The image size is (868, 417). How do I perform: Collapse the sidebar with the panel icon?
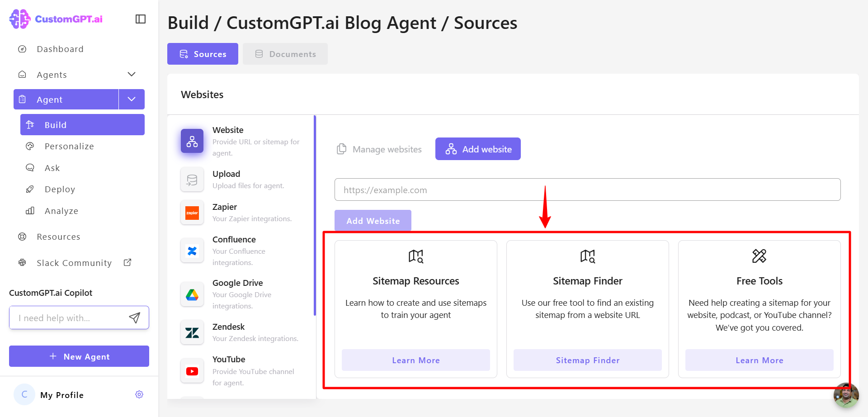pos(141,19)
